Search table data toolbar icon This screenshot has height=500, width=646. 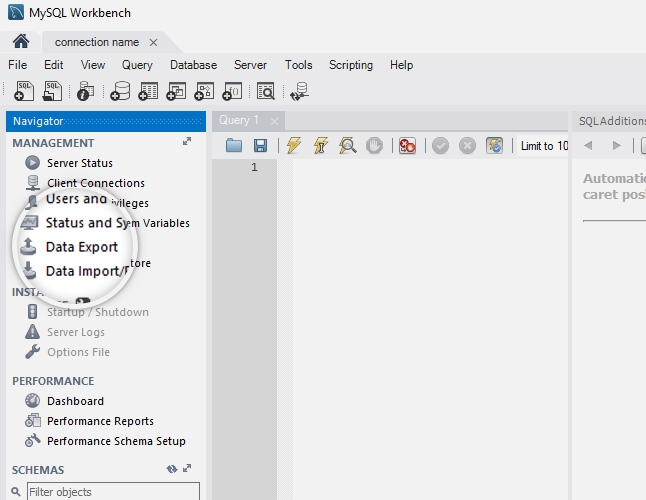(266, 91)
